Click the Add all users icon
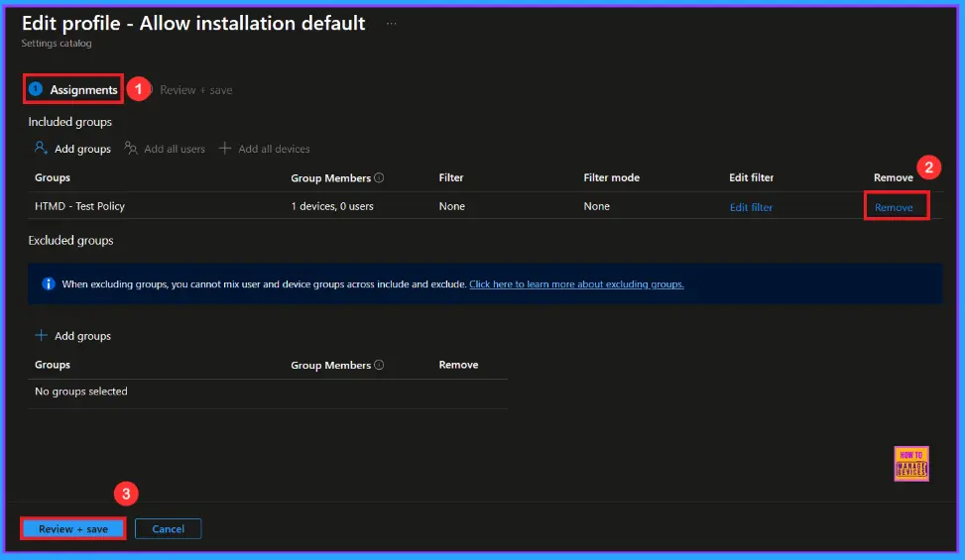 131,148
